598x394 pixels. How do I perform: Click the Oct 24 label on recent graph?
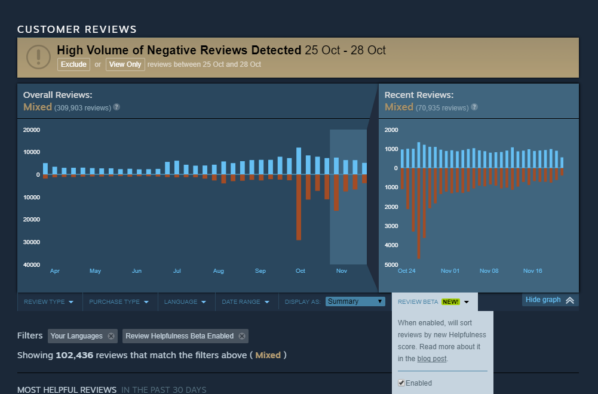[407, 271]
